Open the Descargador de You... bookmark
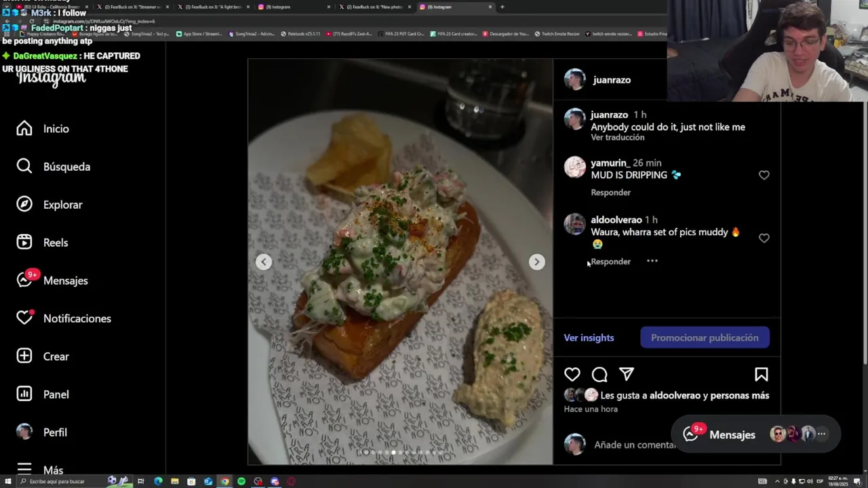The height and width of the screenshot is (488, 868). [506, 33]
